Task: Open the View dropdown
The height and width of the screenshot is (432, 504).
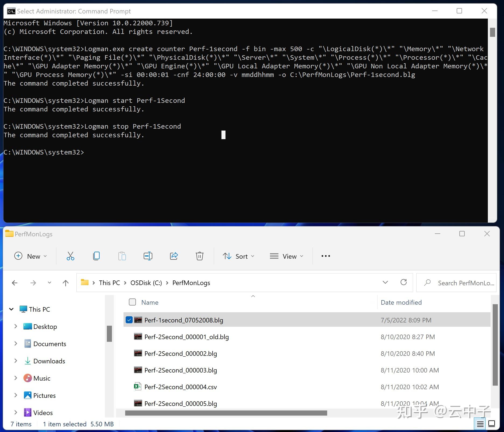Action: (287, 256)
